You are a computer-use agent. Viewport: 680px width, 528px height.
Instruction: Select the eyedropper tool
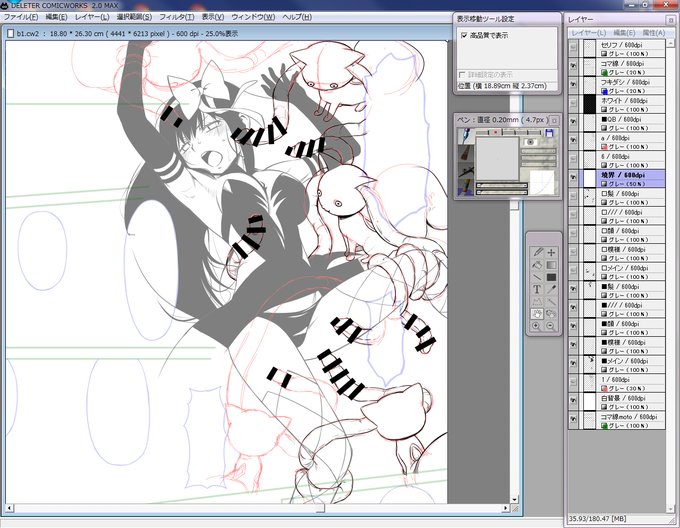551,289
